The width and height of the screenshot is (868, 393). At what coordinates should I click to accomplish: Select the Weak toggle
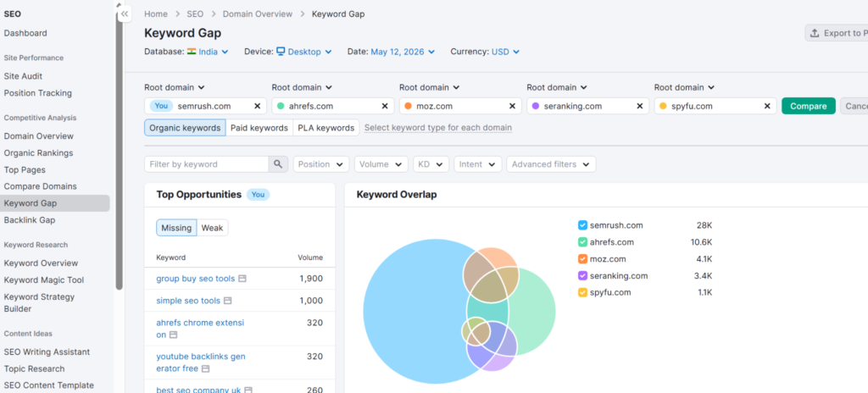tap(212, 228)
